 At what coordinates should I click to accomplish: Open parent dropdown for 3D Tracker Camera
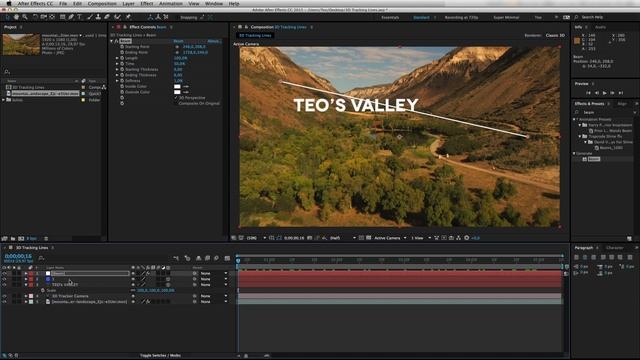(x=213, y=296)
